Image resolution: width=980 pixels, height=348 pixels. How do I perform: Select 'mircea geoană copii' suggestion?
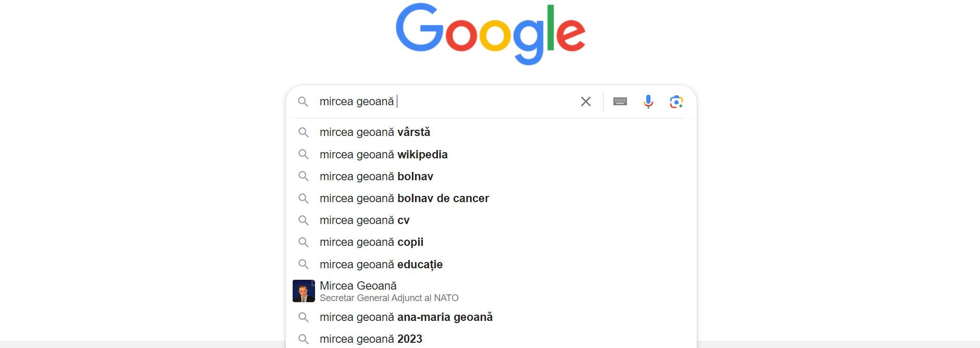[x=372, y=242]
